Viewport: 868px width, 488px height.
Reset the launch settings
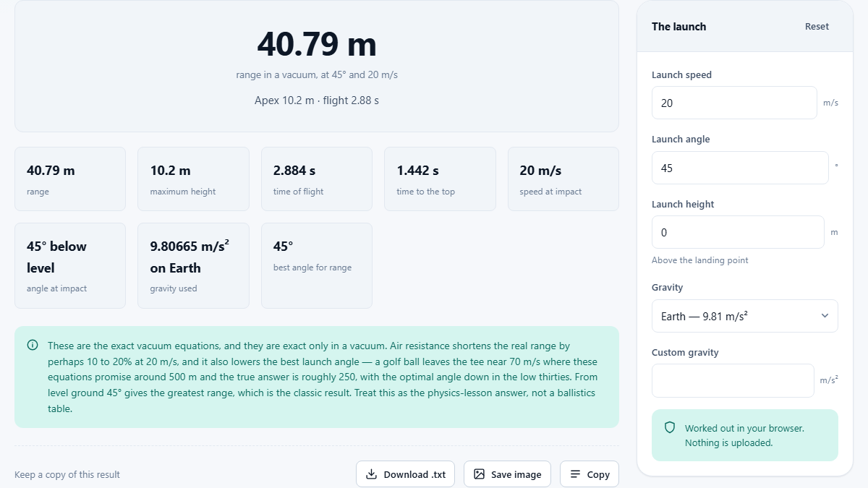pos(817,27)
